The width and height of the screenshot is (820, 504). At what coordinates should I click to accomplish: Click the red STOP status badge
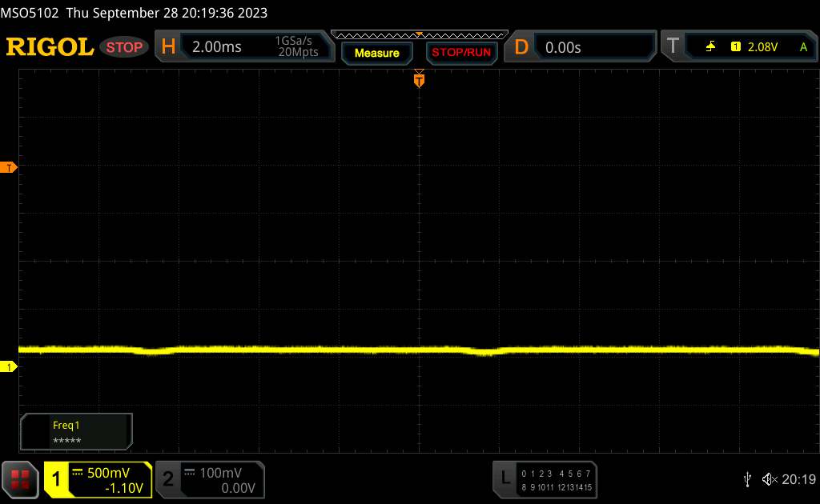pyautogui.click(x=126, y=47)
